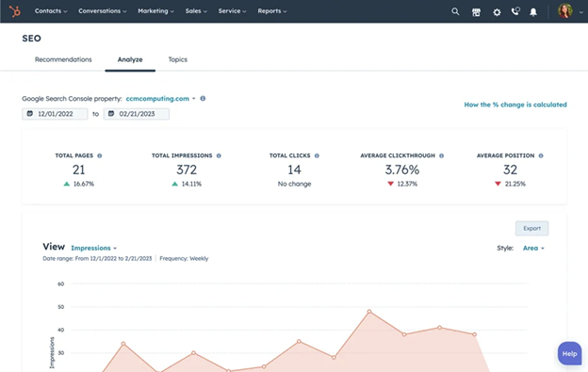The width and height of the screenshot is (588, 372).
Task: Click the end date field 02/21/2023
Action: tap(136, 114)
